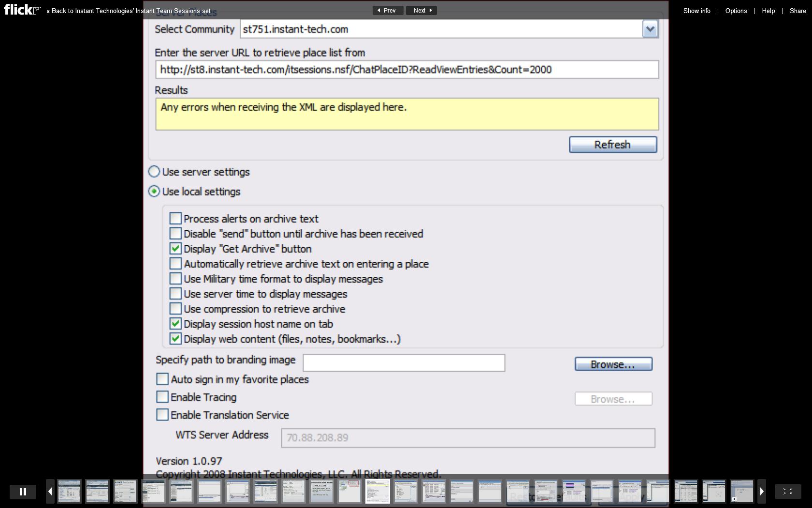Check Auto sign in my favorite places
Screen dimensions: 812x508
coord(162,379)
